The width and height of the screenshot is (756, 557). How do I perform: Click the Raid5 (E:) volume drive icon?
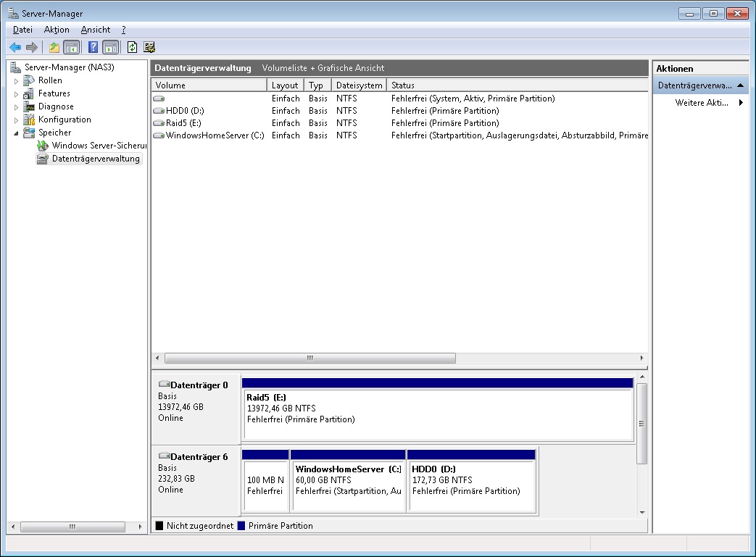tap(159, 123)
